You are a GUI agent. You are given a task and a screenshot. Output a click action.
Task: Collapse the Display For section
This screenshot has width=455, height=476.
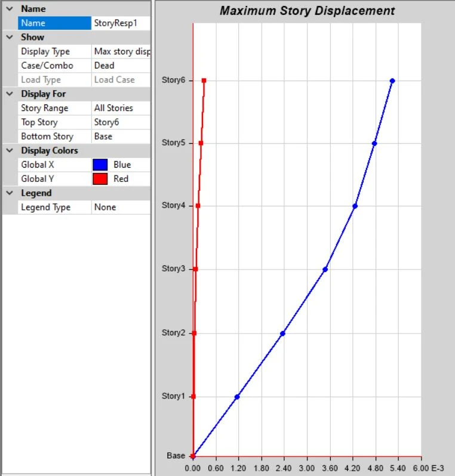(x=9, y=94)
